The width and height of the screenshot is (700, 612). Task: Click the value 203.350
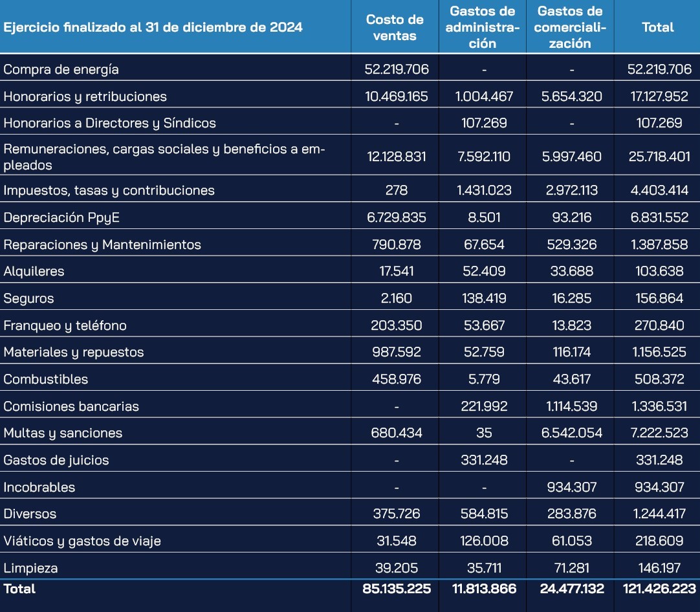(397, 325)
